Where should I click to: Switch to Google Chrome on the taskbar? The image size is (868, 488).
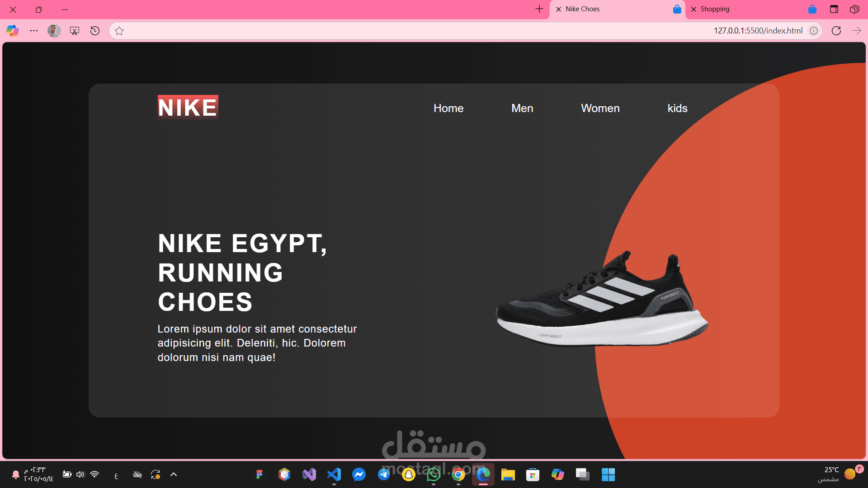458,474
